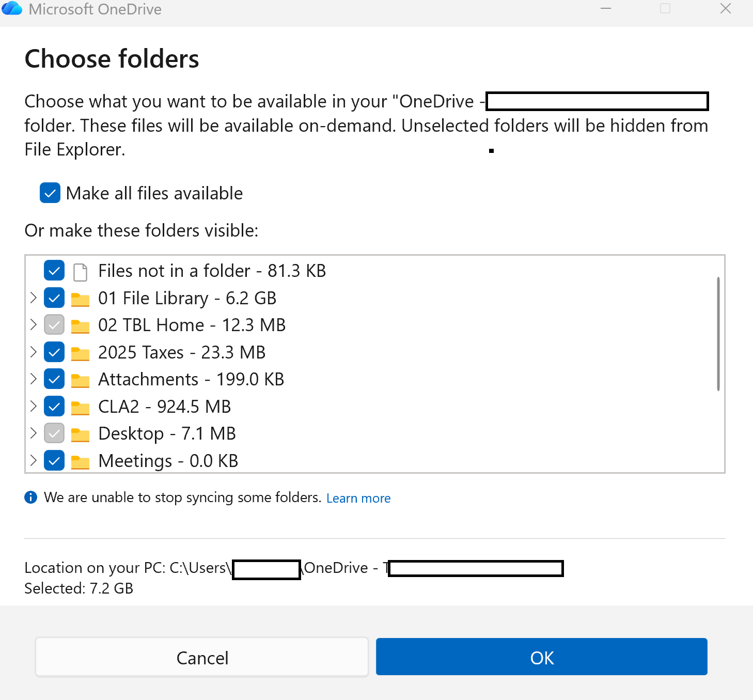Expand the Desktop folder
The image size is (753, 700).
tap(34, 433)
